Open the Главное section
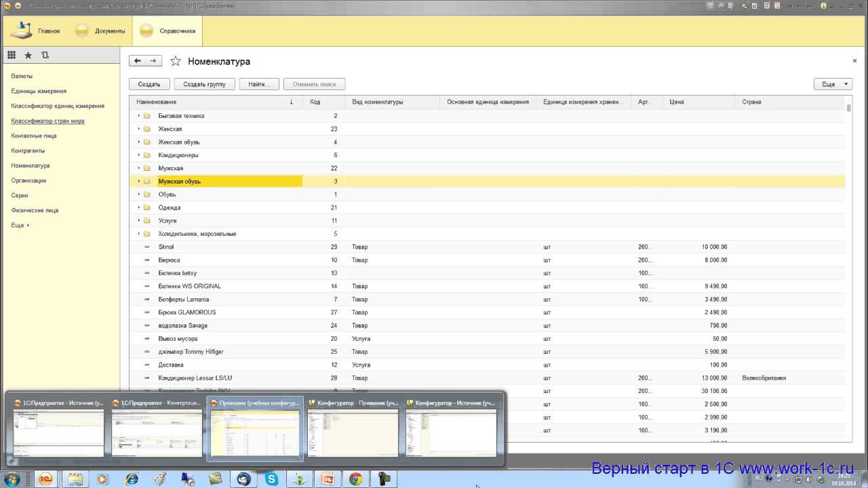The image size is (868, 488). pos(35,30)
